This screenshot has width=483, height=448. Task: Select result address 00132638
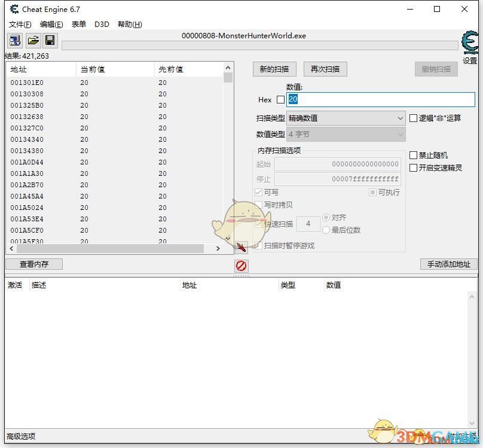tap(27, 117)
